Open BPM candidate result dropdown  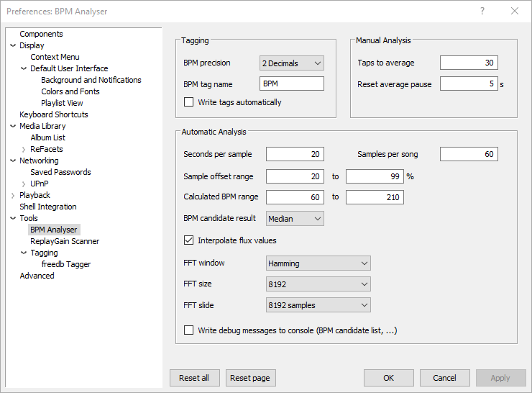295,218
